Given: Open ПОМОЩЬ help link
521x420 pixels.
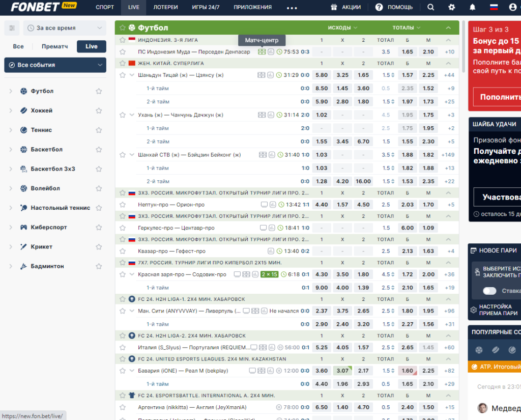Looking at the screenshot, I should (x=394, y=7).
